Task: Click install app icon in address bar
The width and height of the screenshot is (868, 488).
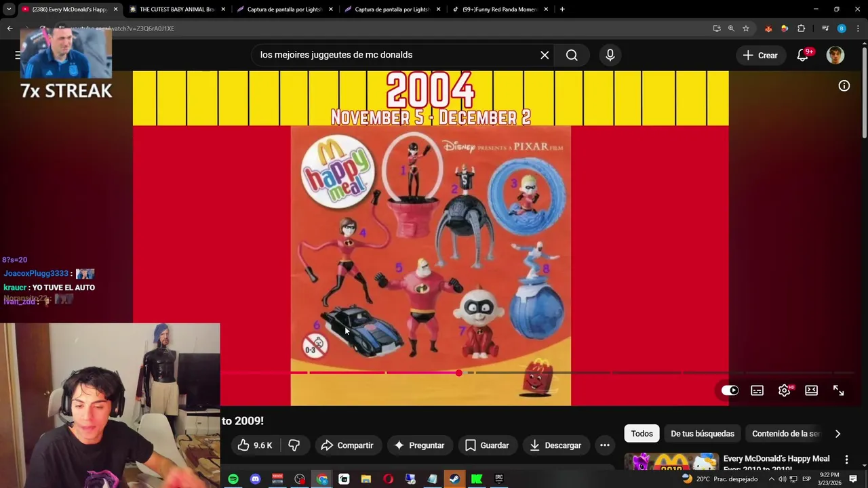Action: click(717, 28)
